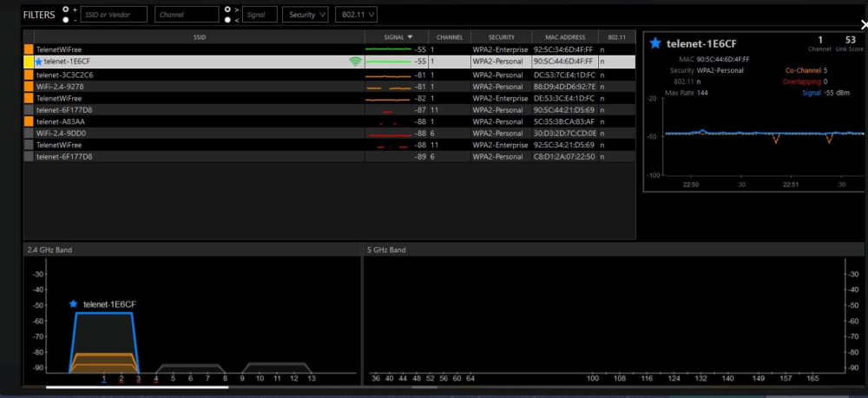Click MAC address 90:5C:44:21:D5:69
This screenshot has width=868, height=398.
tap(563, 110)
